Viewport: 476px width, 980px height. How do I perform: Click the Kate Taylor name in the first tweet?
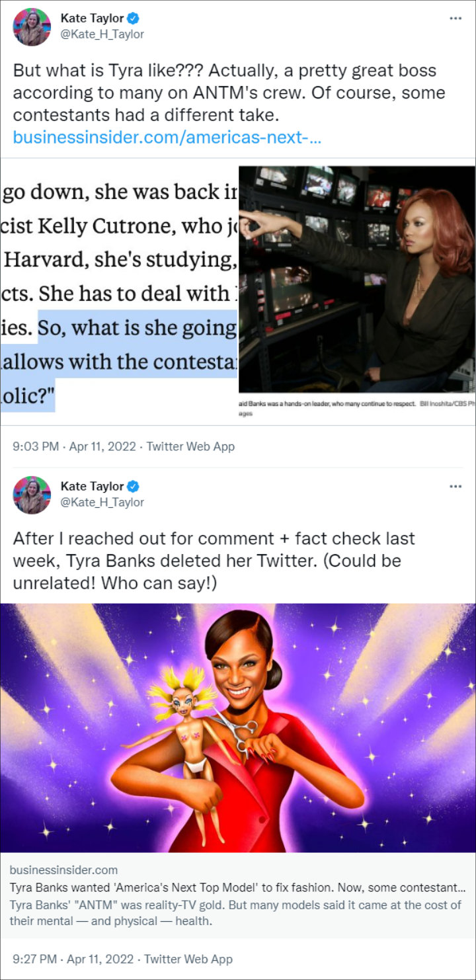point(92,19)
